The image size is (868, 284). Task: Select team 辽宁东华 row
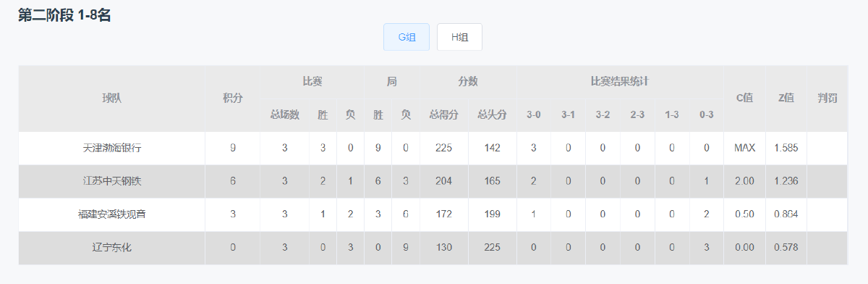(x=433, y=248)
